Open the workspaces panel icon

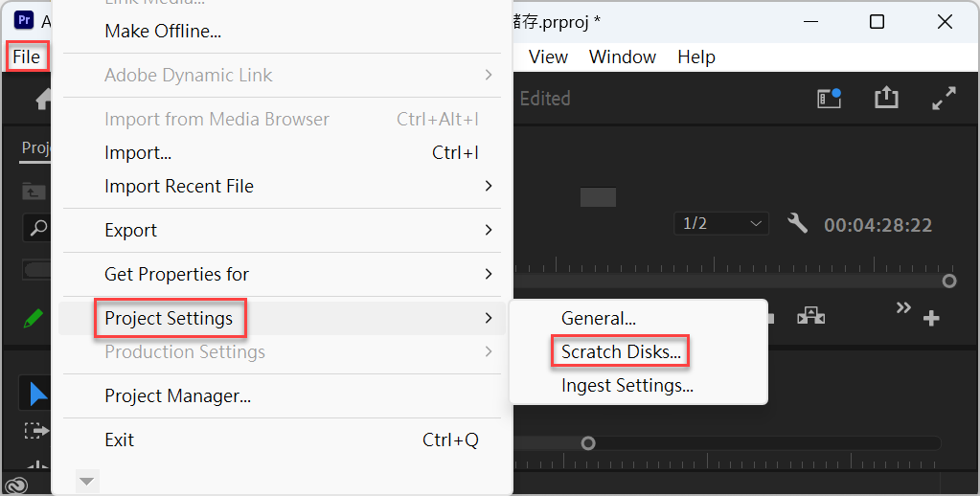(830, 98)
